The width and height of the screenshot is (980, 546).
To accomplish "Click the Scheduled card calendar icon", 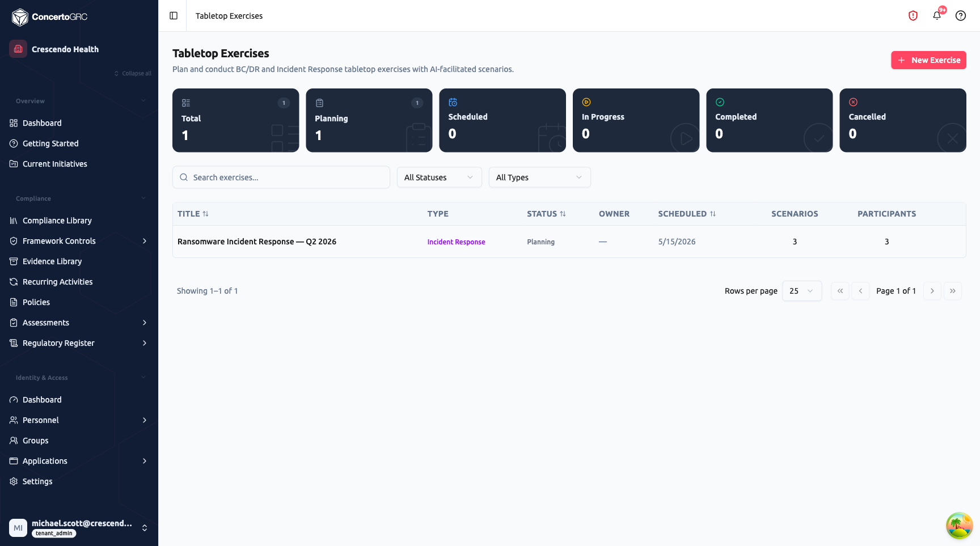I will (453, 102).
